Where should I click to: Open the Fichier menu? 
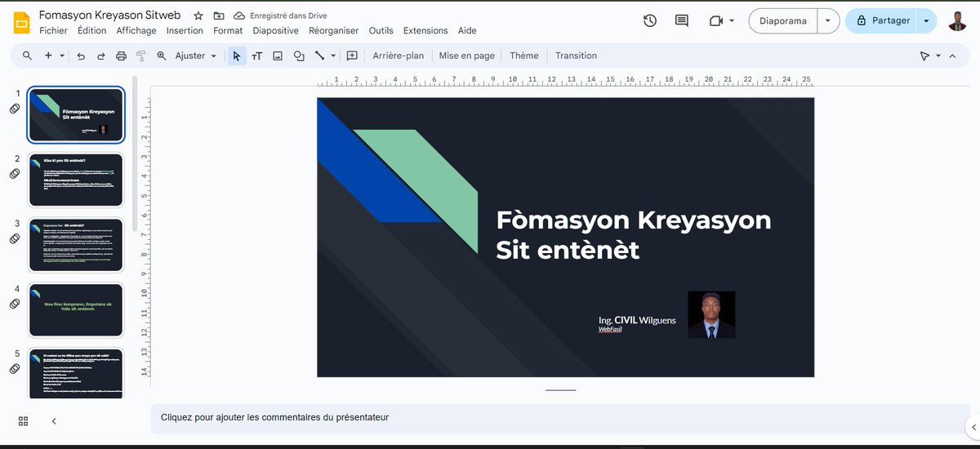(x=53, y=30)
